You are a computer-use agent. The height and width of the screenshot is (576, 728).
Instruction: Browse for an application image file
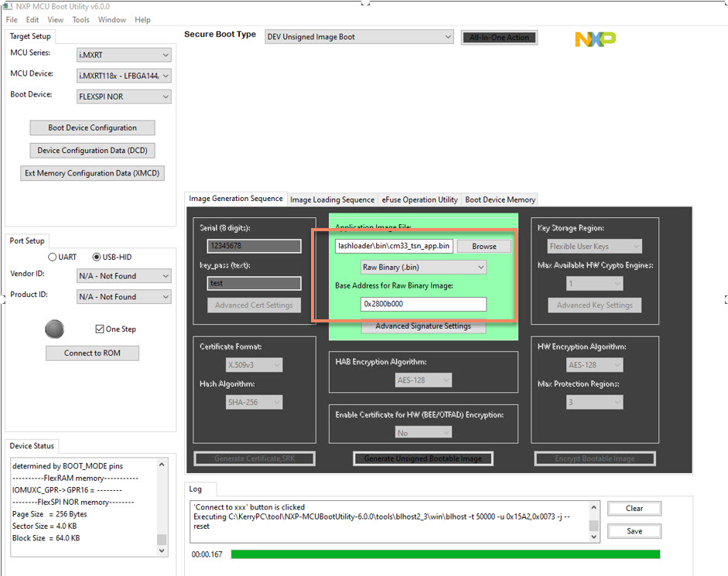point(484,246)
